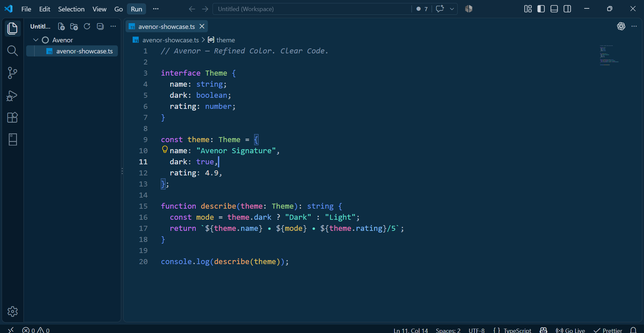Viewport: 644px width, 333px height.
Task: Open Explorer views and more actions menu
Action: [x=113, y=27]
